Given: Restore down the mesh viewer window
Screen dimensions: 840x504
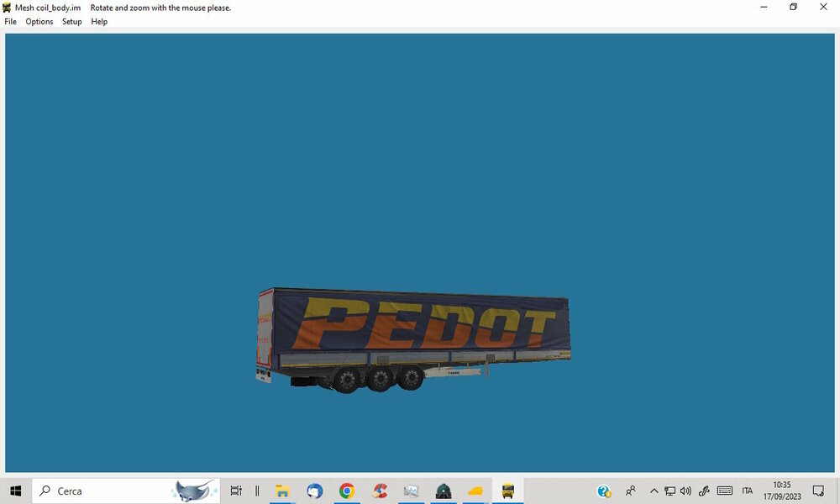Looking at the screenshot, I should coord(794,7).
